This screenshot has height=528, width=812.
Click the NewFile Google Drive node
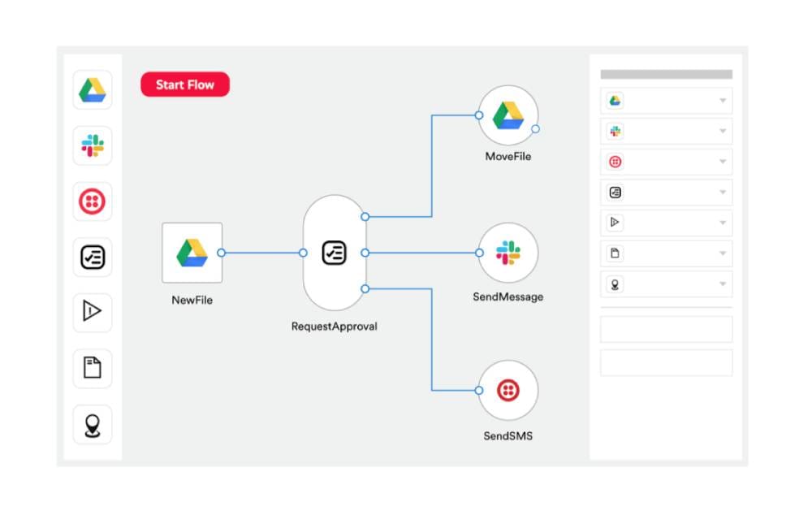pyautogui.click(x=192, y=253)
